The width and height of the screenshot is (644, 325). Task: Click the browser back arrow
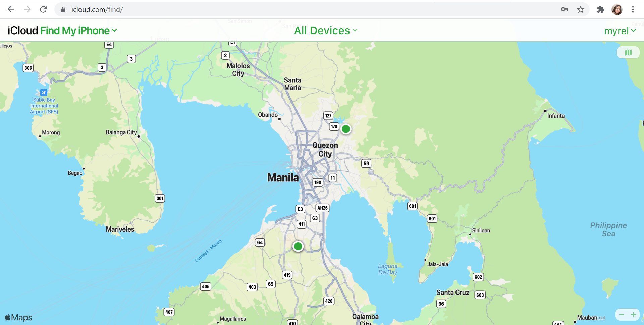[11, 9]
